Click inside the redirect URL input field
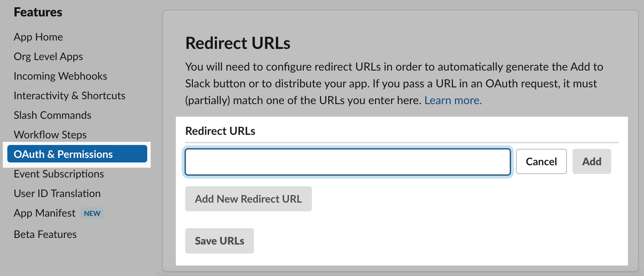644x276 pixels. click(347, 161)
